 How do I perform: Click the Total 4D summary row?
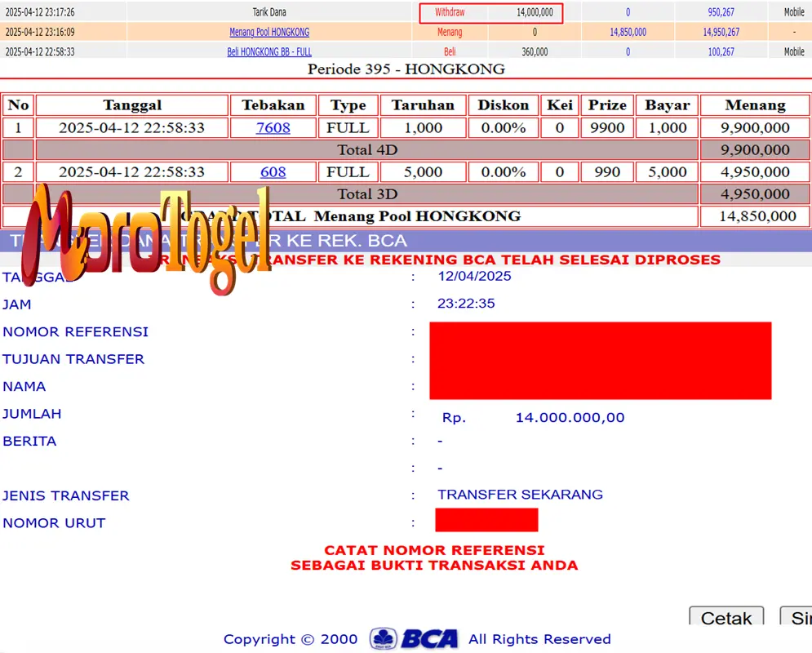[x=367, y=149]
